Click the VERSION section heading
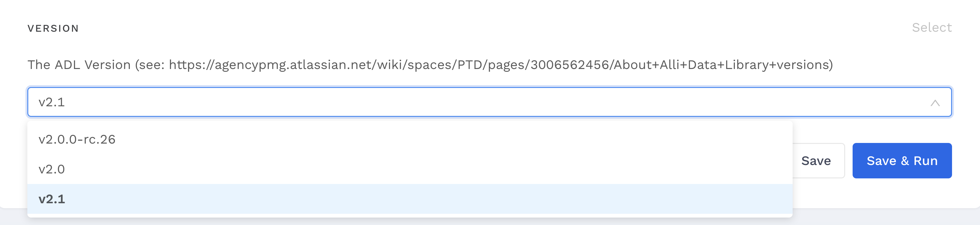The width and height of the screenshot is (980, 225). point(53,29)
